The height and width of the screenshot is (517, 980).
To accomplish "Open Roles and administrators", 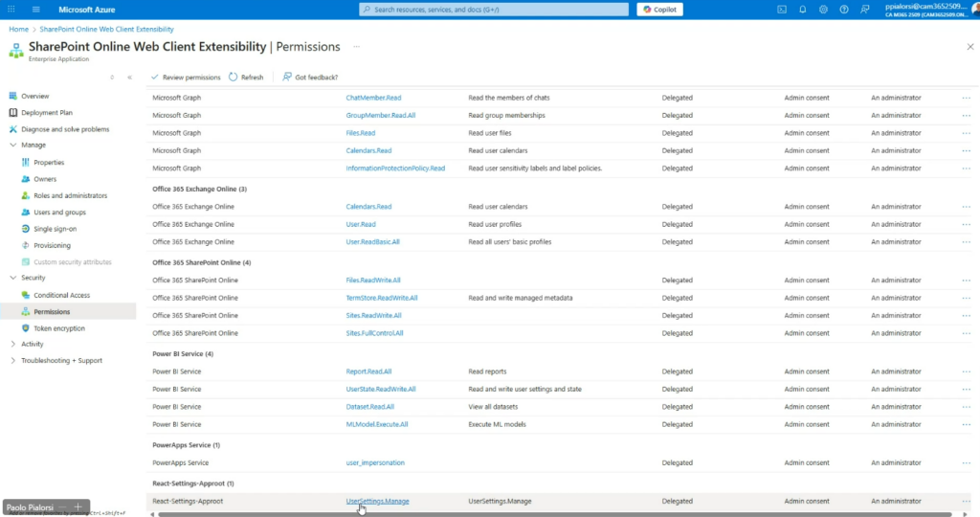I will (70, 195).
